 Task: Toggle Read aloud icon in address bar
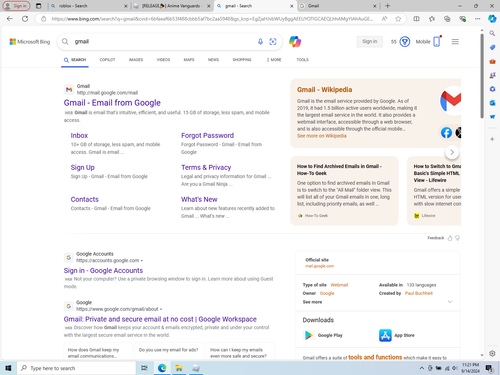tap(384, 19)
